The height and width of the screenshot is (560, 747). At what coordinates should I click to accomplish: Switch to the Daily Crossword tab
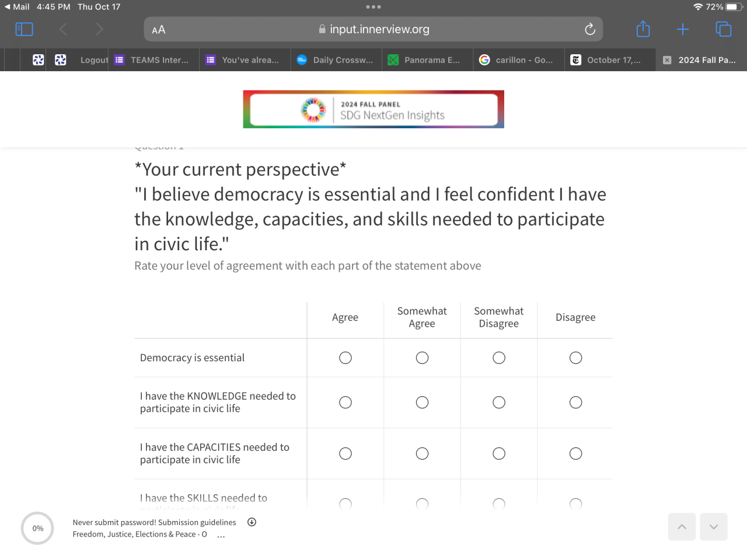[x=336, y=60]
